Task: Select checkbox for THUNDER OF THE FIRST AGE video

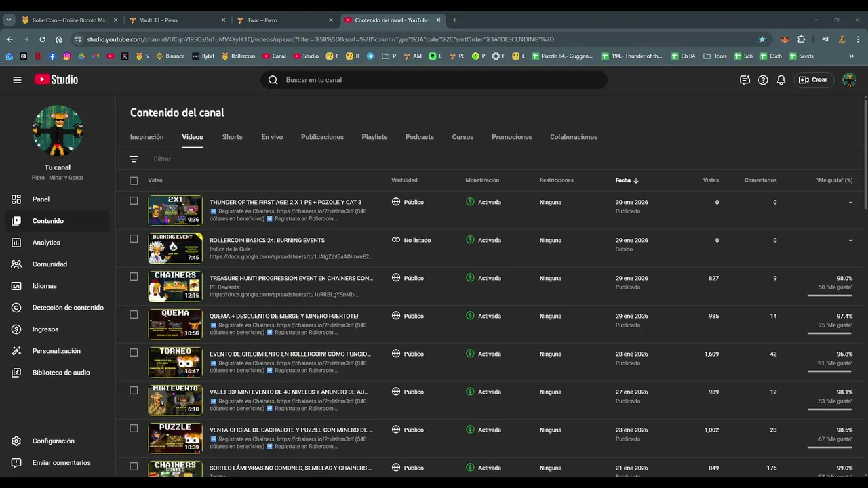Action: (134, 201)
